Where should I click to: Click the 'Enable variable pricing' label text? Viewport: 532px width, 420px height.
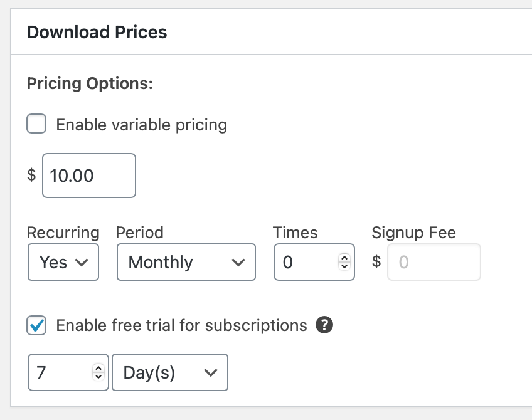pos(142,125)
